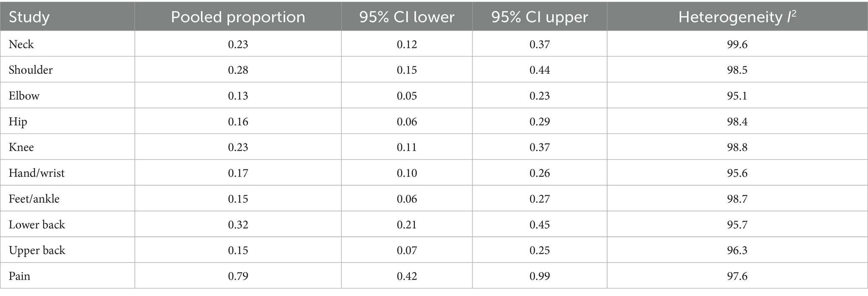The height and width of the screenshot is (296, 868).
Task: Select the Shoulder row label
Action: (x=31, y=70)
